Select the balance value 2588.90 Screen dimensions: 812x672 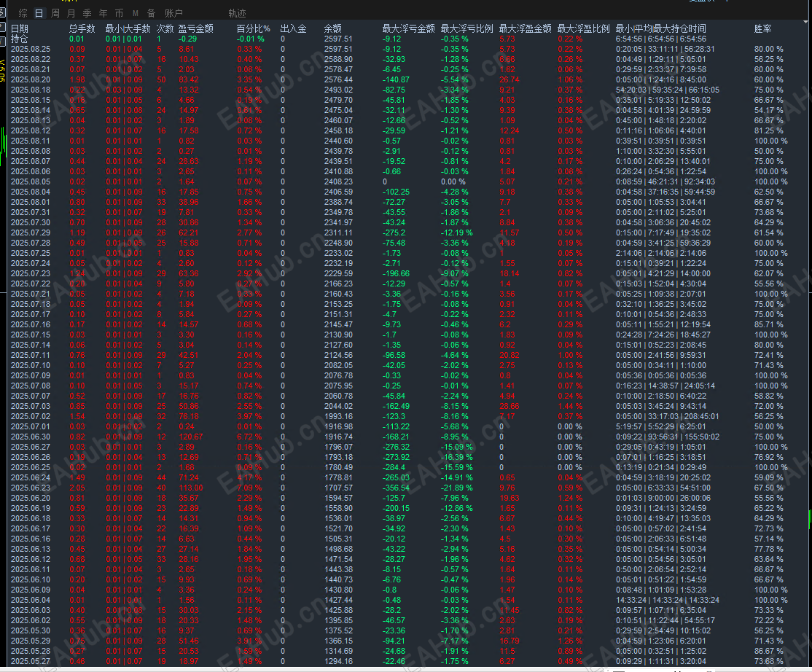(338, 60)
